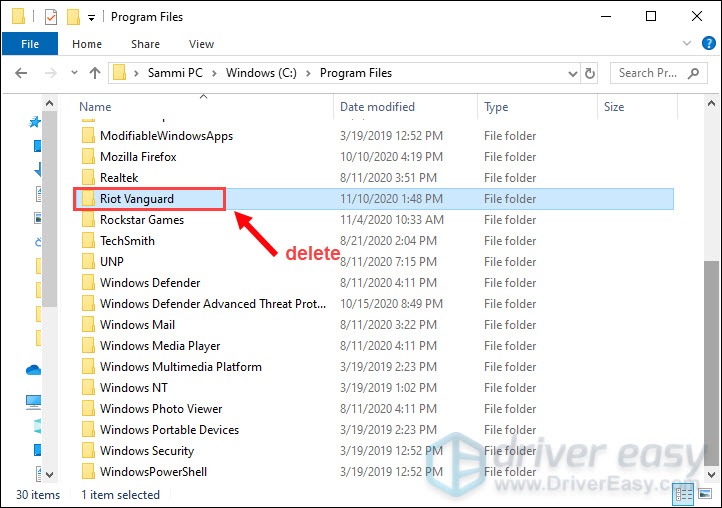
Task: Select the Rockstar Games folder
Action: [142, 220]
